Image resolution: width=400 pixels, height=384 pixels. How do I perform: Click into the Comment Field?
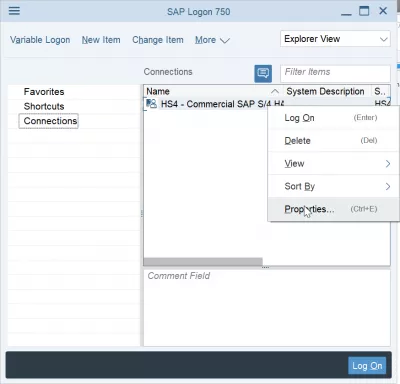point(267,308)
